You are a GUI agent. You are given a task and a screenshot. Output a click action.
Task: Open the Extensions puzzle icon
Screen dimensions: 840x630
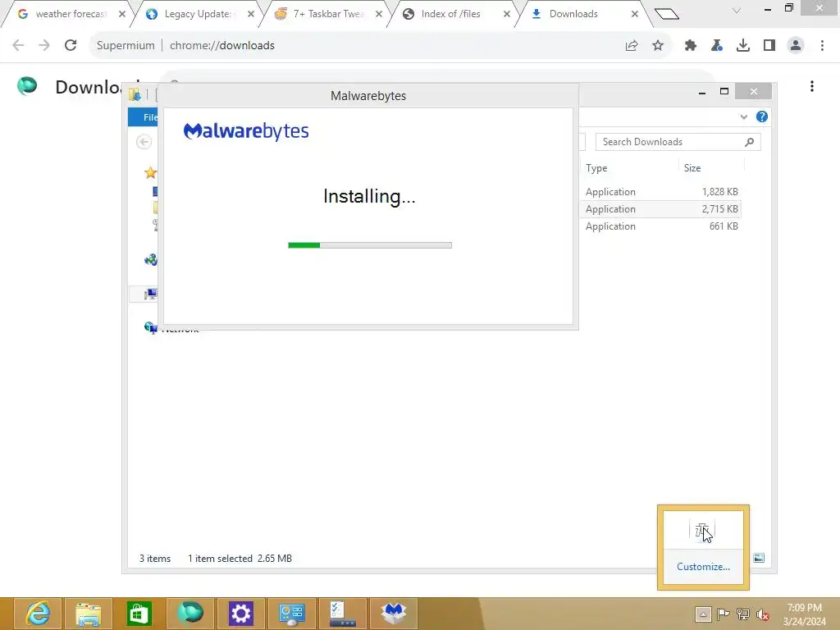pyautogui.click(x=691, y=46)
